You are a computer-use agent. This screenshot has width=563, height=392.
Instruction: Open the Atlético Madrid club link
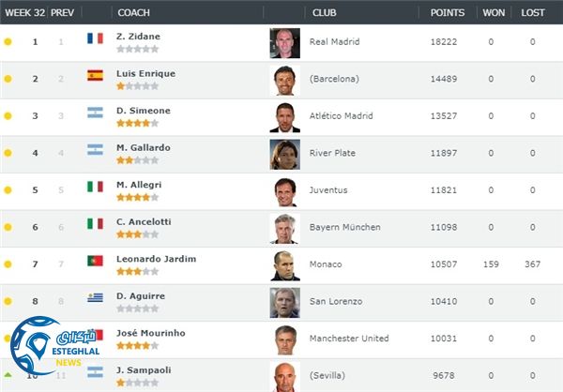click(x=342, y=116)
